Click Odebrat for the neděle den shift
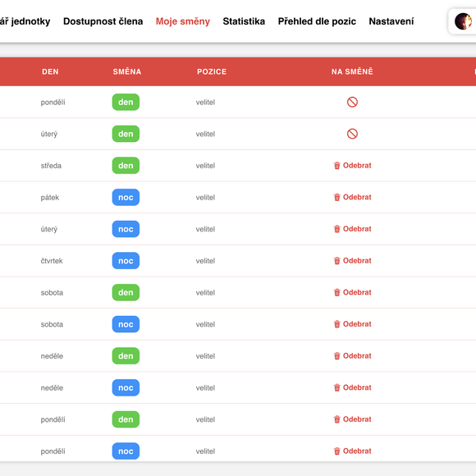This screenshot has height=476, width=476. tap(352, 356)
